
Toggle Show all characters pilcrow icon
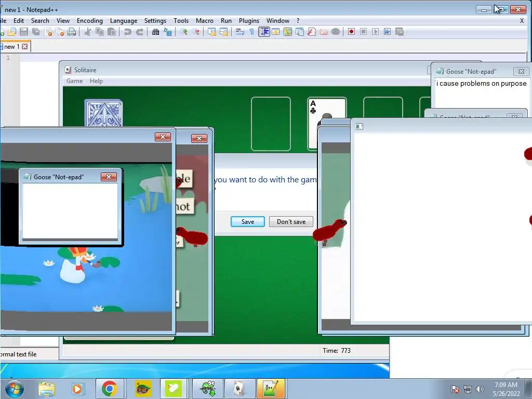(x=252, y=32)
